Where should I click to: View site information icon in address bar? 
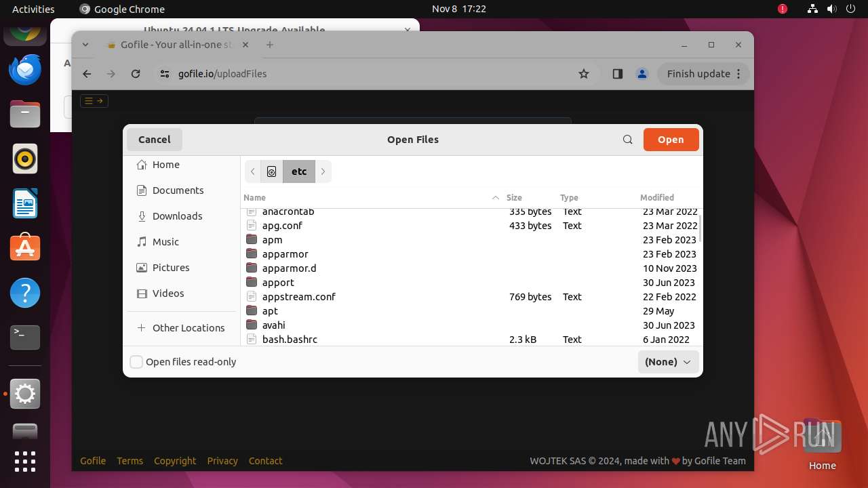coord(165,74)
